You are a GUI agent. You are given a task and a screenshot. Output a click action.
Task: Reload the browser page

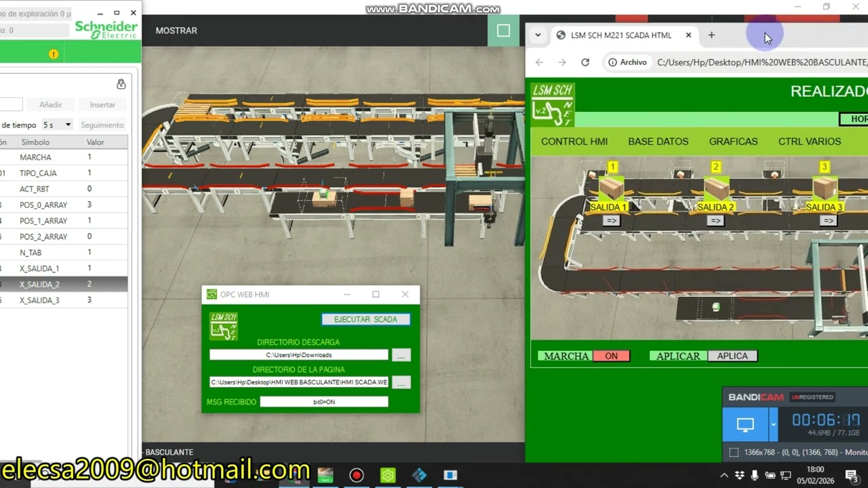pos(585,62)
